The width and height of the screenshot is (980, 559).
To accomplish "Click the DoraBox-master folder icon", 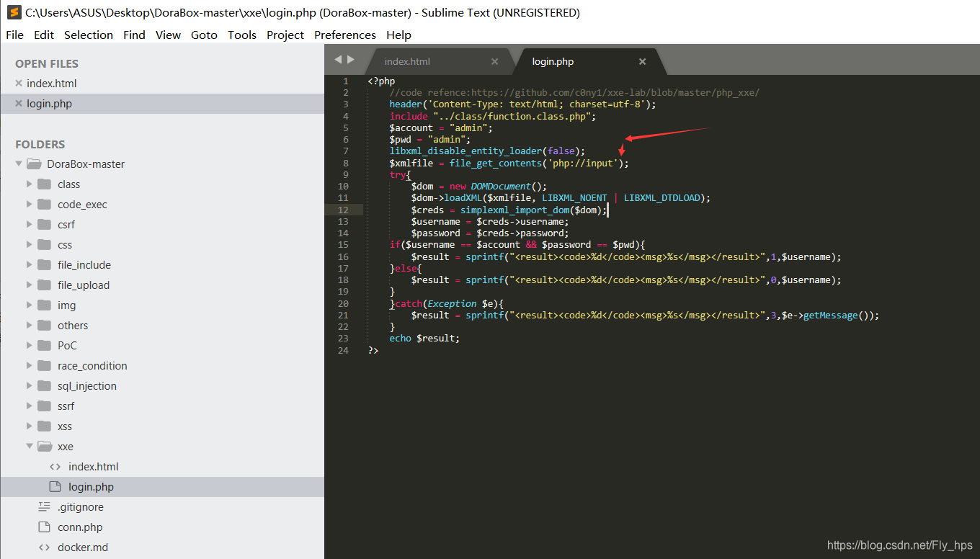I will [34, 164].
